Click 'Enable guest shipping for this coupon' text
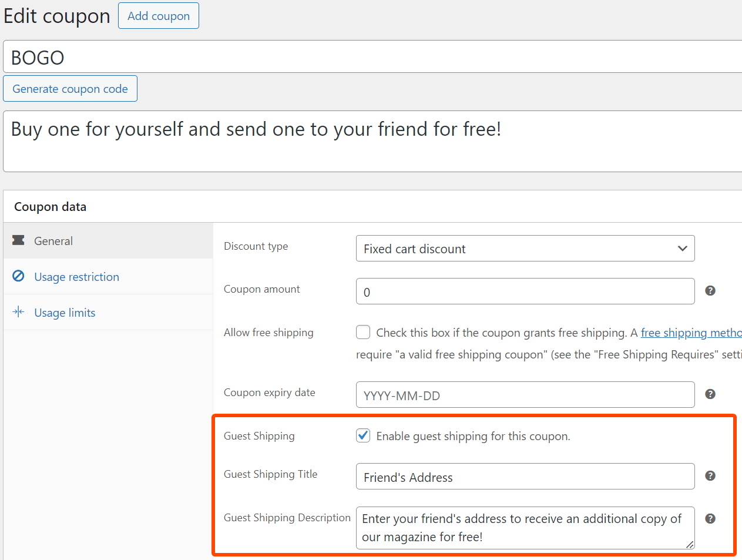742x560 pixels. [x=473, y=437]
